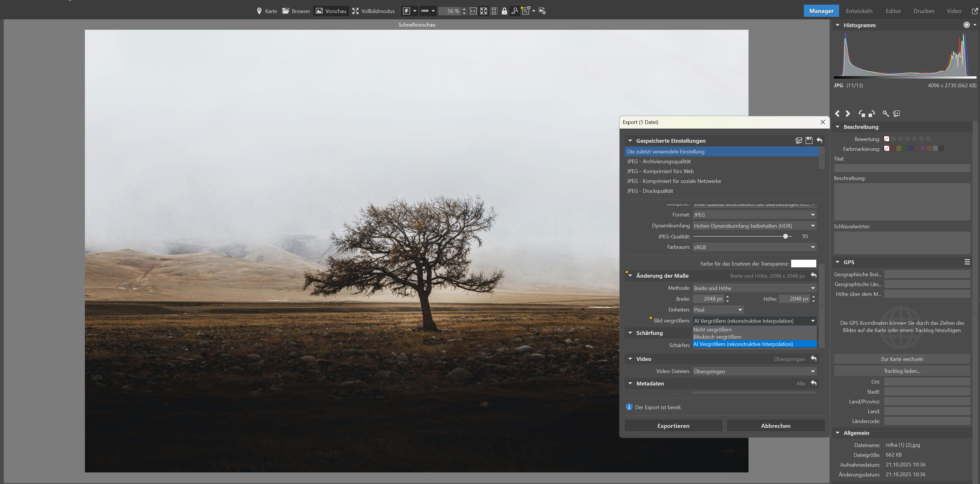Adjust the JPEG-Qualität slider handle

point(785,236)
